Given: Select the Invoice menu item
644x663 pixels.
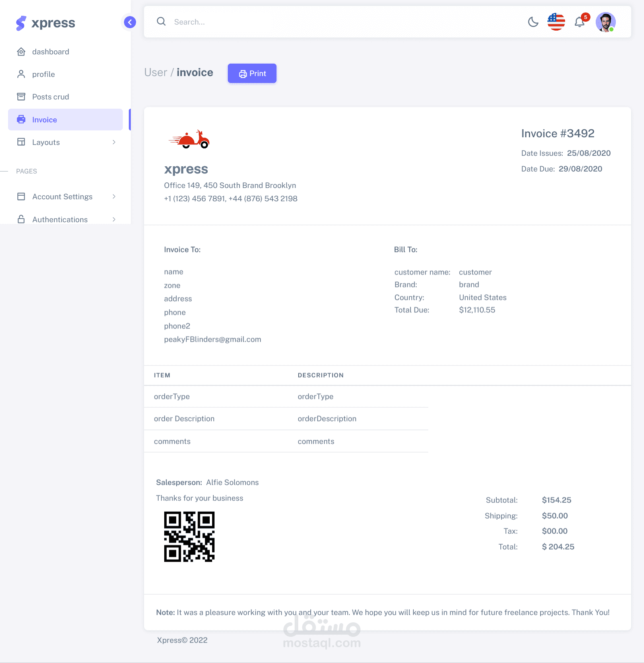Looking at the screenshot, I should 65,120.
